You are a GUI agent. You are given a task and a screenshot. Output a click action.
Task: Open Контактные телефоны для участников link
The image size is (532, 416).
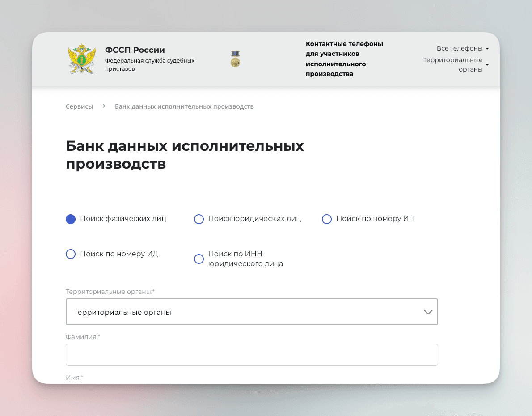tap(344, 59)
